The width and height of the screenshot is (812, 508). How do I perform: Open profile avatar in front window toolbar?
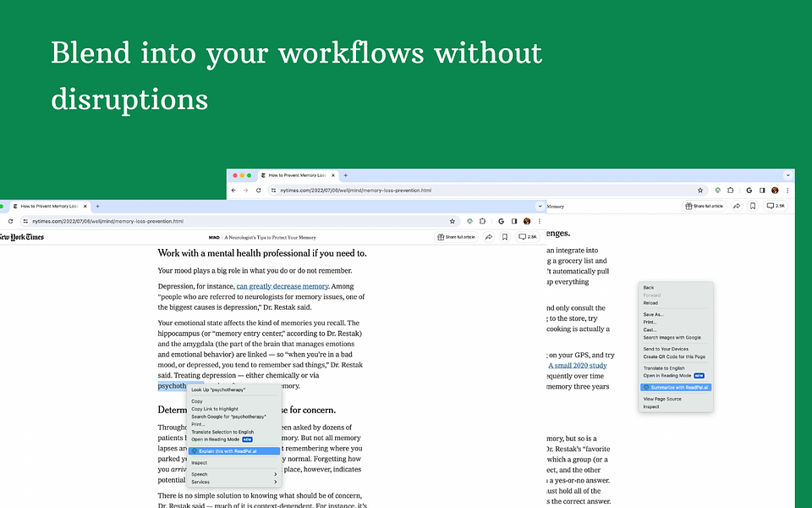click(x=527, y=221)
